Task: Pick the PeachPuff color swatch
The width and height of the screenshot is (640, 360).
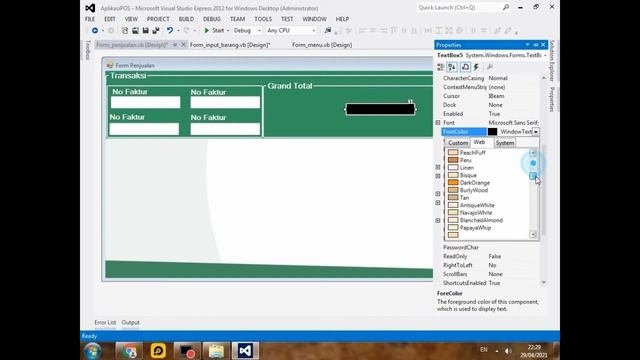Action: [453, 153]
